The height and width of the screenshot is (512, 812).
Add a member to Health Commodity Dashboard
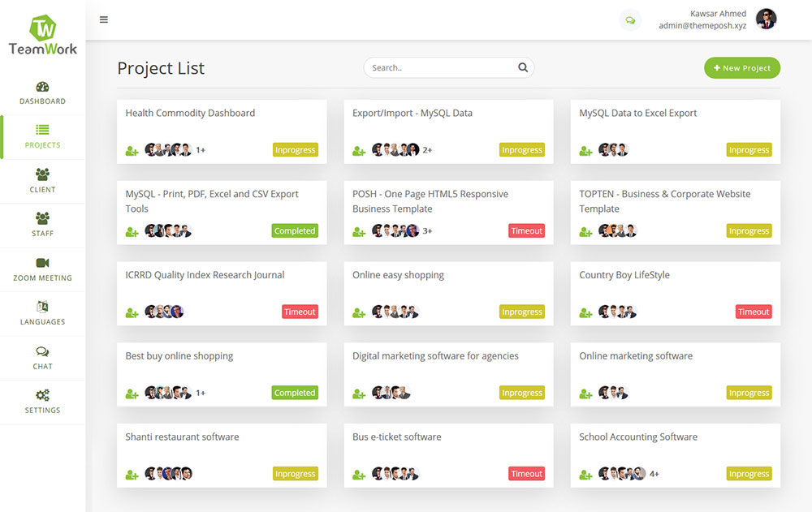(132, 150)
